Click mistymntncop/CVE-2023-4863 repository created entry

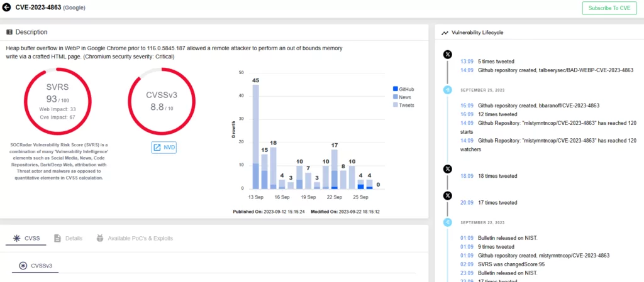tap(535, 256)
